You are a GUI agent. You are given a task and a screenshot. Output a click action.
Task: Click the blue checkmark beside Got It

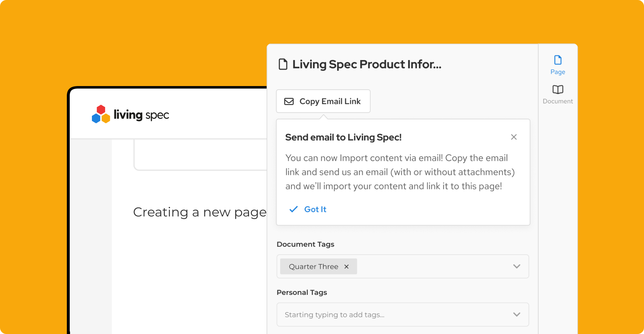(x=293, y=209)
